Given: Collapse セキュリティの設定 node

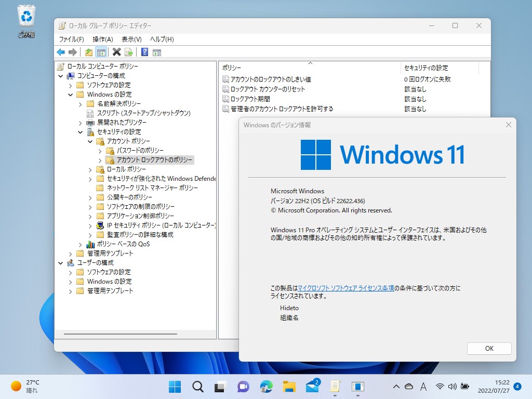Looking at the screenshot, I should 80,132.
